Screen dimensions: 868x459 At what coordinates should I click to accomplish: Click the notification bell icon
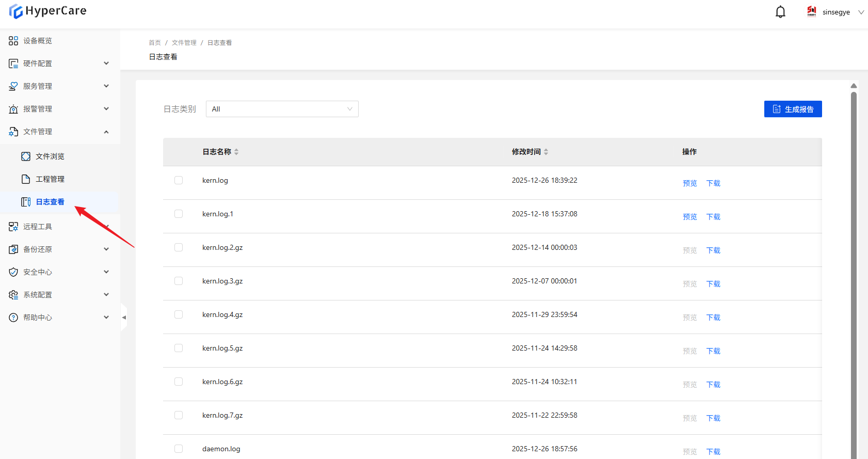pyautogui.click(x=780, y=12)
